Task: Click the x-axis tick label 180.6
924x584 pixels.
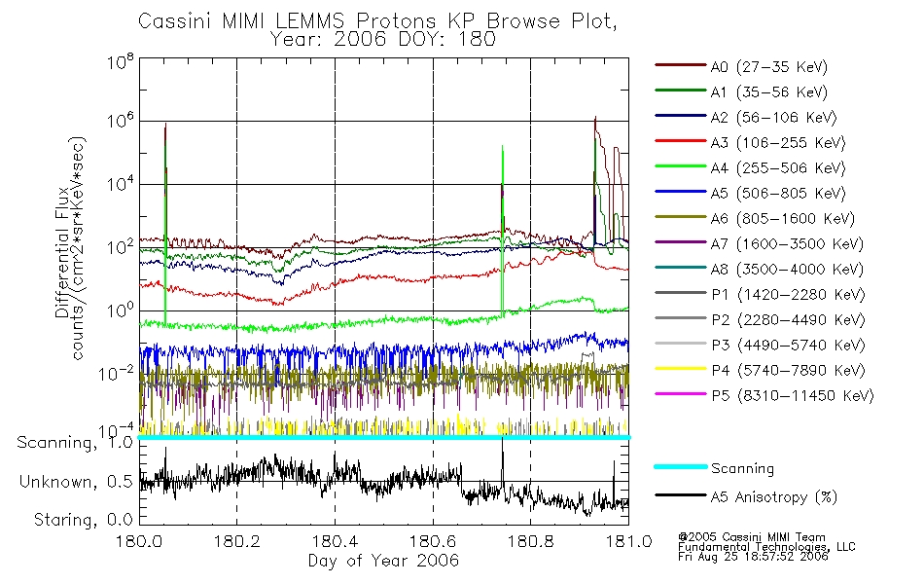Action: pyautogui.click(x=433, y=541)
